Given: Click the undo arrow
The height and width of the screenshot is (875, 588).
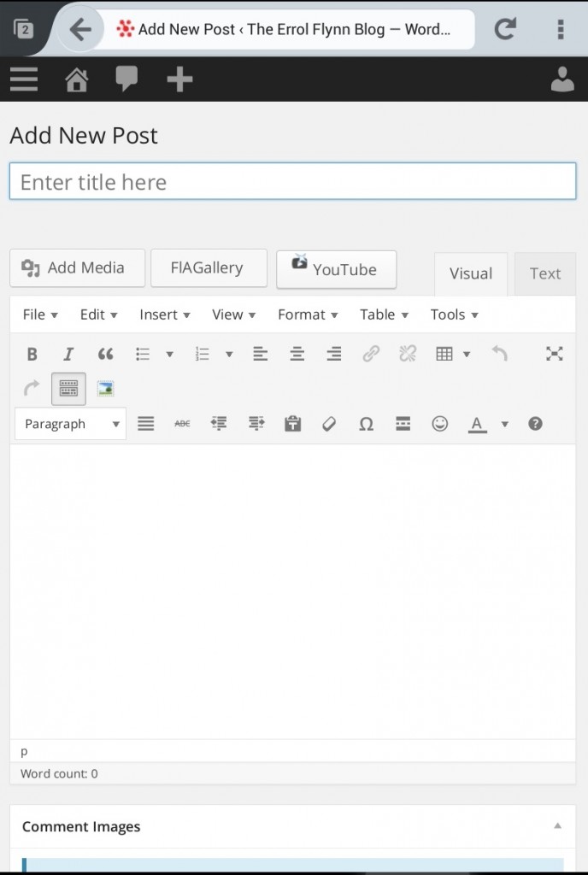Looking at the screenshot, I should [x=499, y=354].
